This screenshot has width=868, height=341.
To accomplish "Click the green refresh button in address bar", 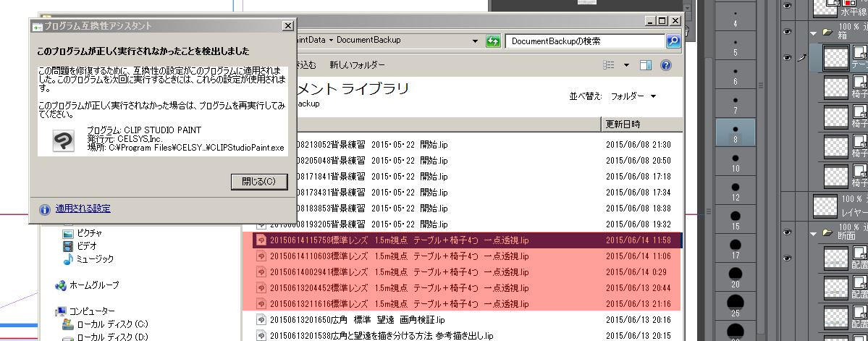I will point(493,41).
